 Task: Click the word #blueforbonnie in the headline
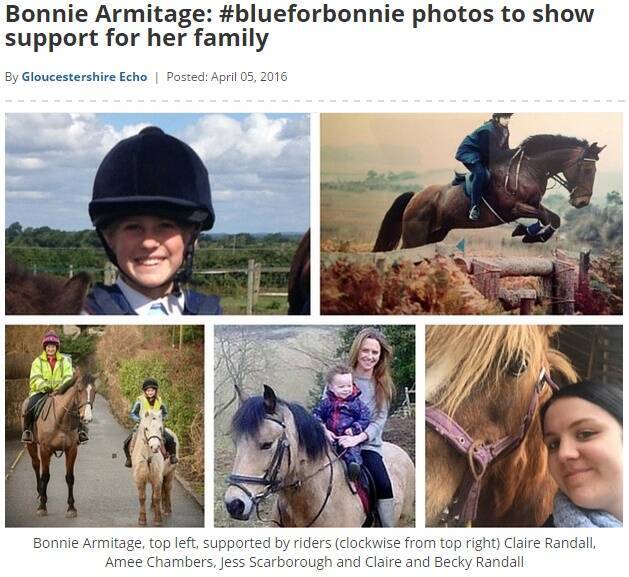[312, 14]
